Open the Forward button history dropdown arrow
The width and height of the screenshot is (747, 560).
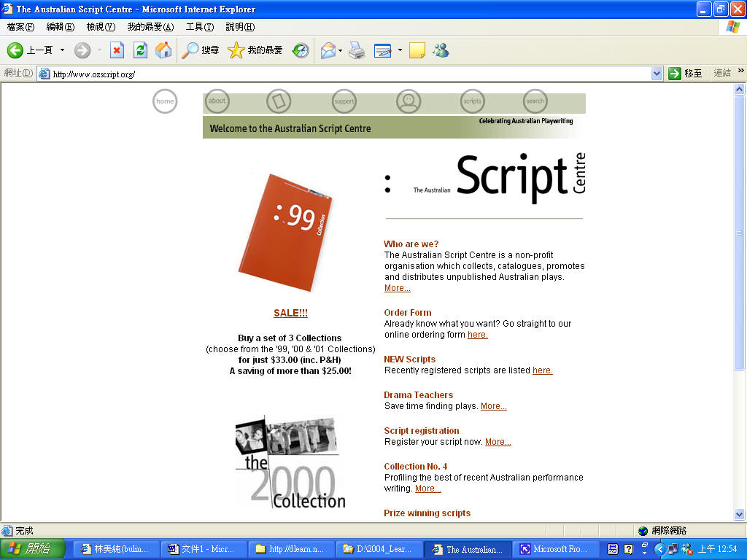tap(99, 50)
